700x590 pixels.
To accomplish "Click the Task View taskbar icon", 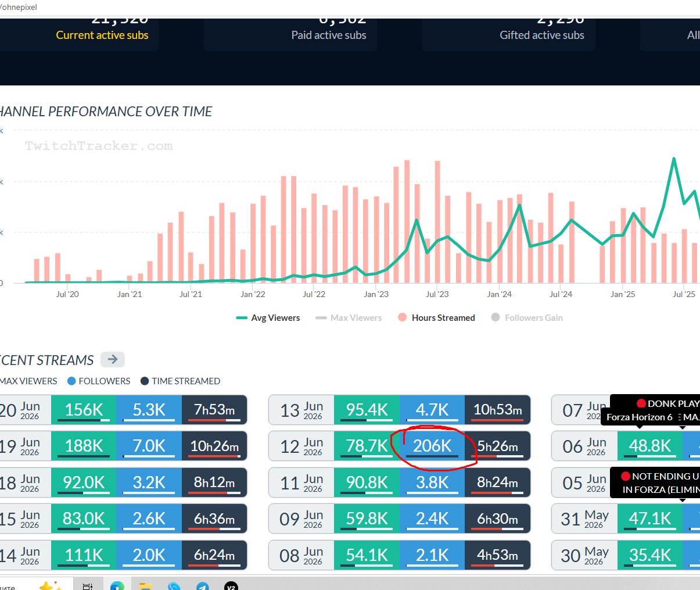I will pos(88,586).
